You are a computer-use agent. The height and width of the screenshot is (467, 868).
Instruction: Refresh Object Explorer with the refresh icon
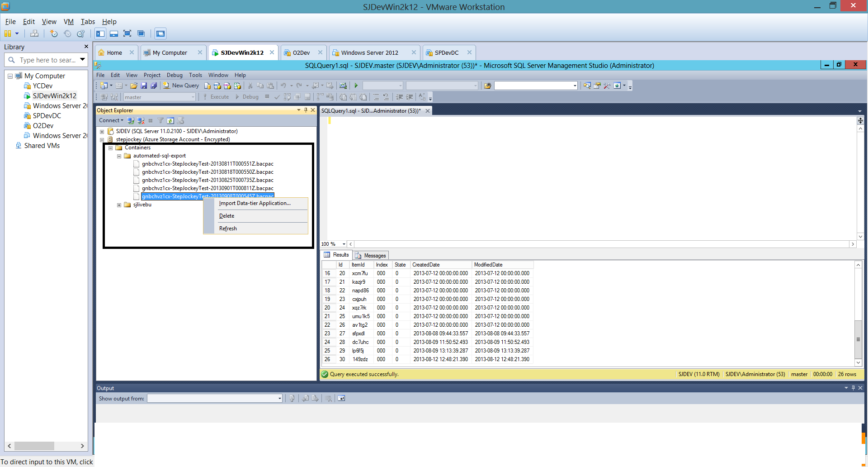(170, 121)
